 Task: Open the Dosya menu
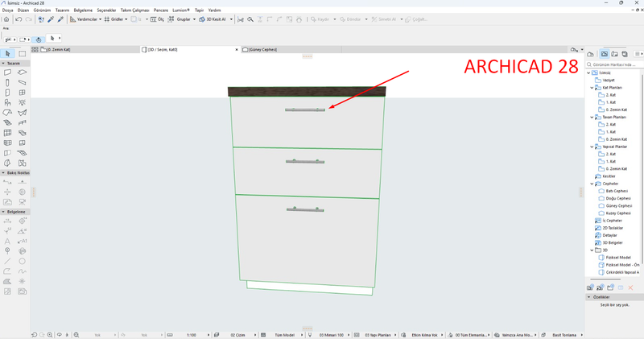click(x=8, y=10)
